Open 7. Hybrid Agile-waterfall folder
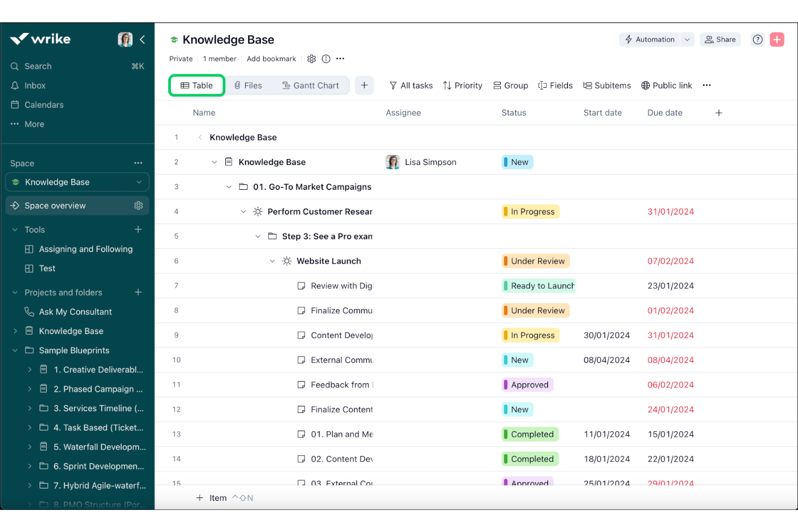This screenshot has height=532, width=798. (99, 486)
